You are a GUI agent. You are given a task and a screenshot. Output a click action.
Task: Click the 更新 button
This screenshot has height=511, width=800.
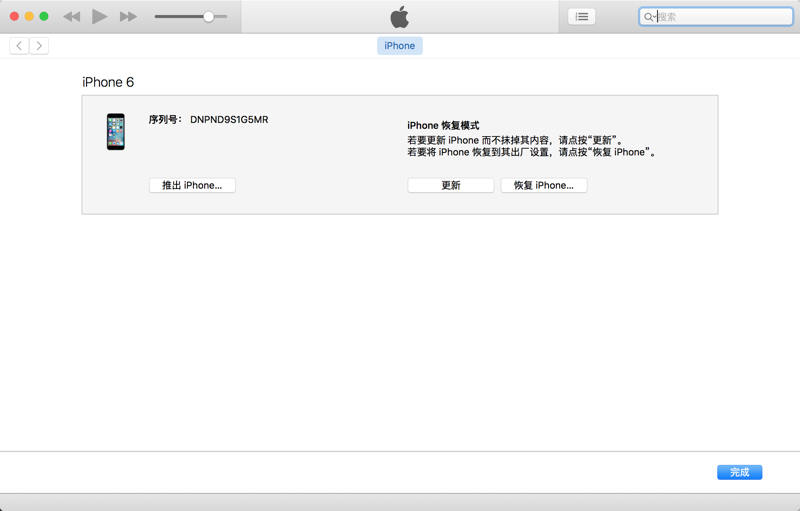point(451,185)
